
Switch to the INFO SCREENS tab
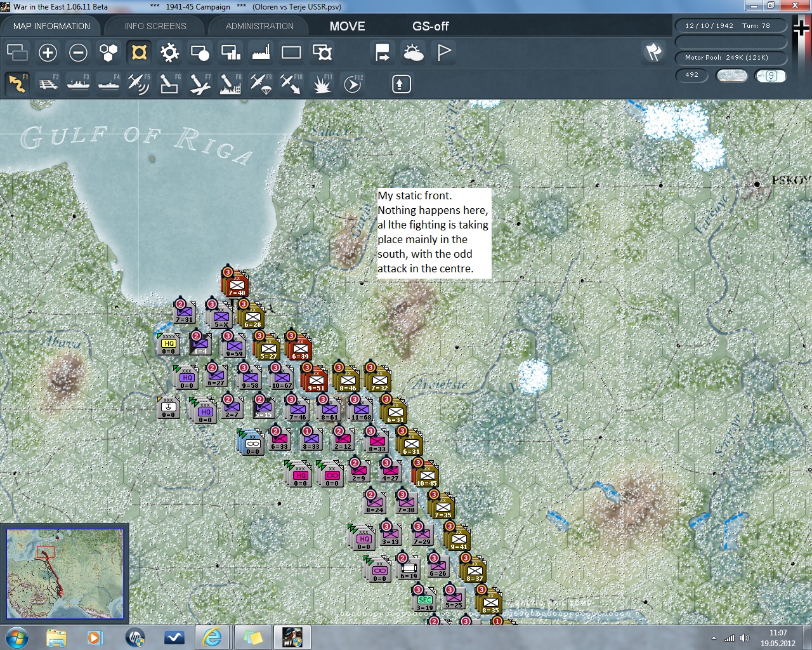point(155,26)
